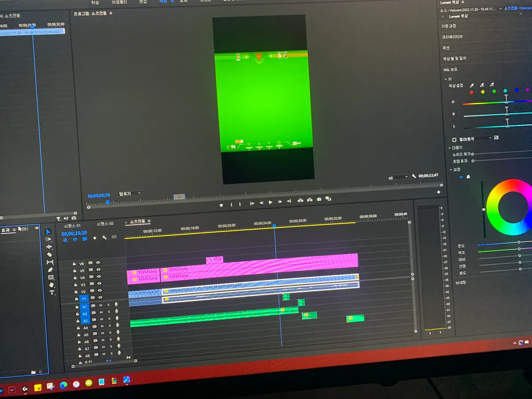Step forward one frame in program monitor
532x399 pixels.
280,202
